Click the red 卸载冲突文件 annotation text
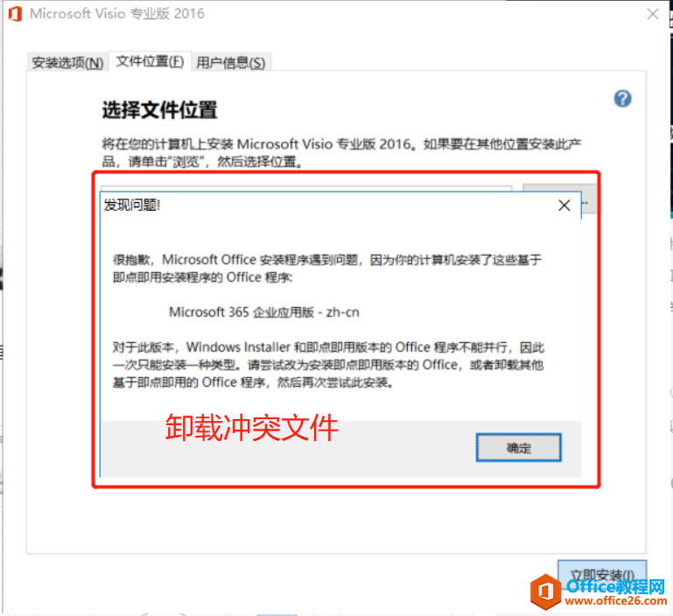The image size is (673, 616). (x=252, y=428)
